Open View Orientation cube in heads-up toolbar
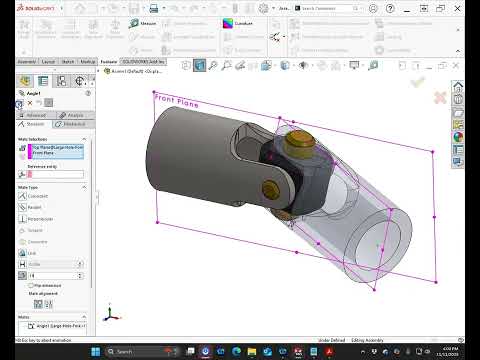 tap(266, 66)
